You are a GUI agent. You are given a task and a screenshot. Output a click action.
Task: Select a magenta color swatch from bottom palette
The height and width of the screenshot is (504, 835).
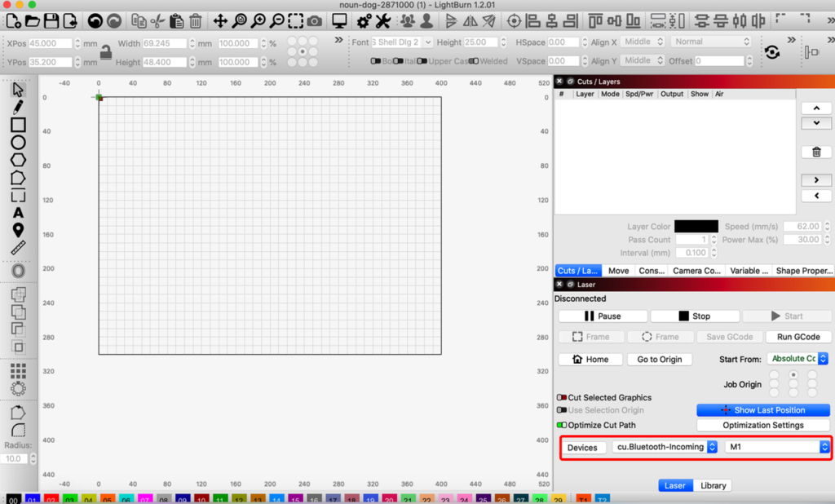point(145,498)
